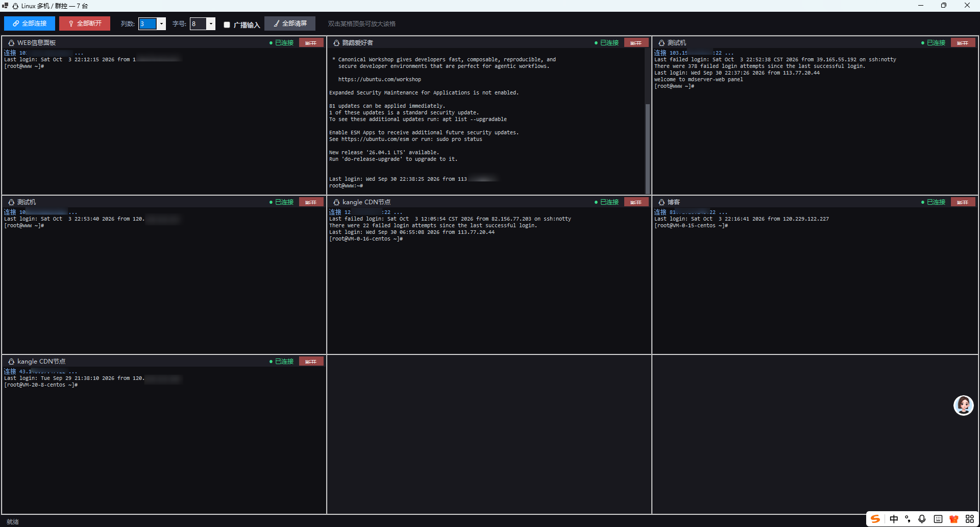Click the orange Sogou S logo
Screen dimensions: 980x527
tap(875, 519)
